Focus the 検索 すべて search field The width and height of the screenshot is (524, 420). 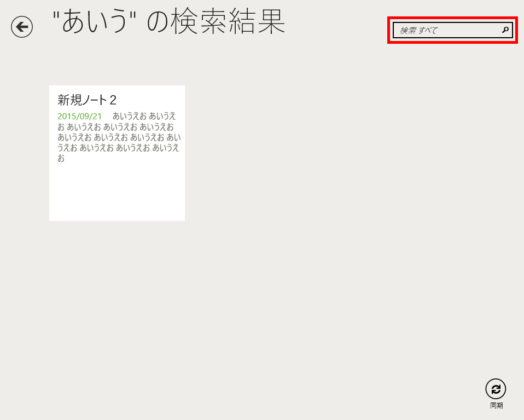coord(452,31)
